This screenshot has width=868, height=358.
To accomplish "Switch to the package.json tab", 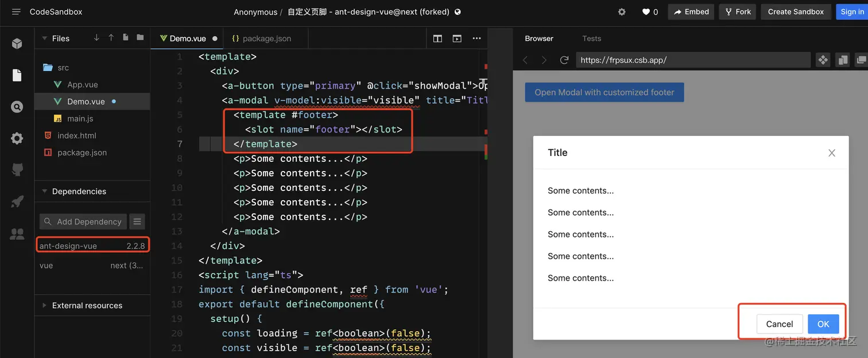I will coord(265,38).
